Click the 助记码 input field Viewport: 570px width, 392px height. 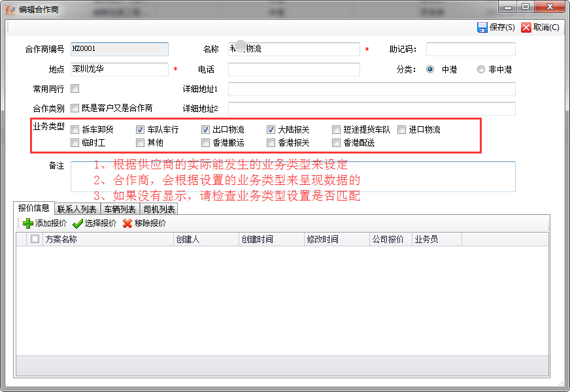471,50
